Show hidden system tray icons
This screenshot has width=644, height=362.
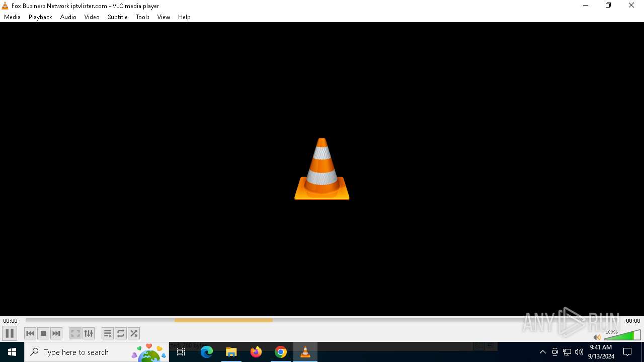(x=542, y=352)
